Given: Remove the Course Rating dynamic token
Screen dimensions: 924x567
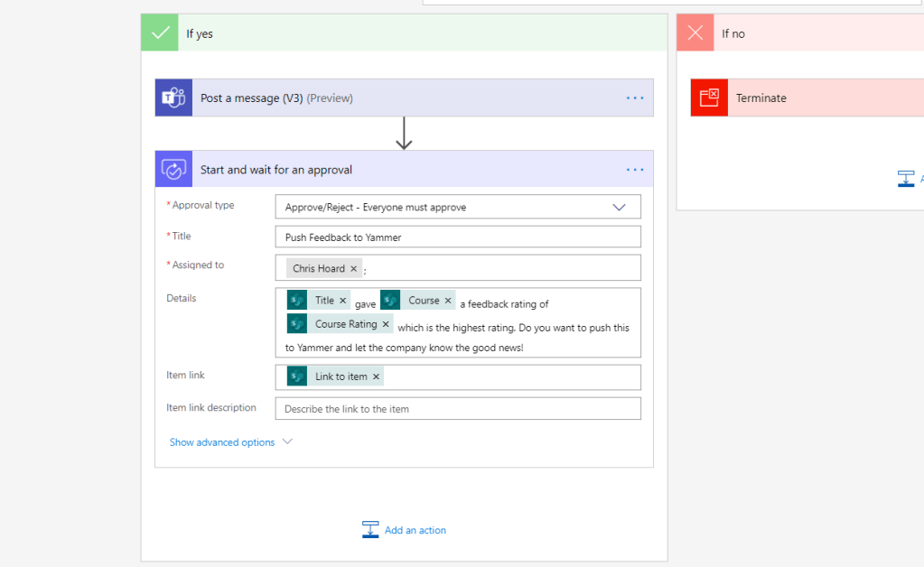Looking at the screenshot, I should tap(386, 324).
